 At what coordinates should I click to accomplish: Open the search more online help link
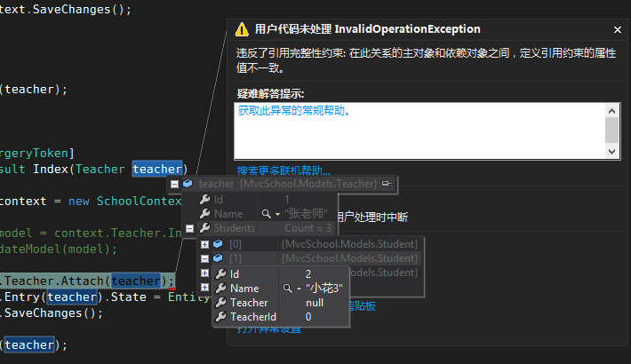coord(284,170)
